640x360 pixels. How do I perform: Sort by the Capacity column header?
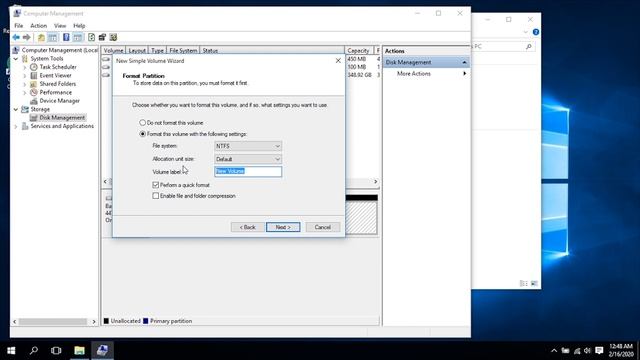click(358, 51)
